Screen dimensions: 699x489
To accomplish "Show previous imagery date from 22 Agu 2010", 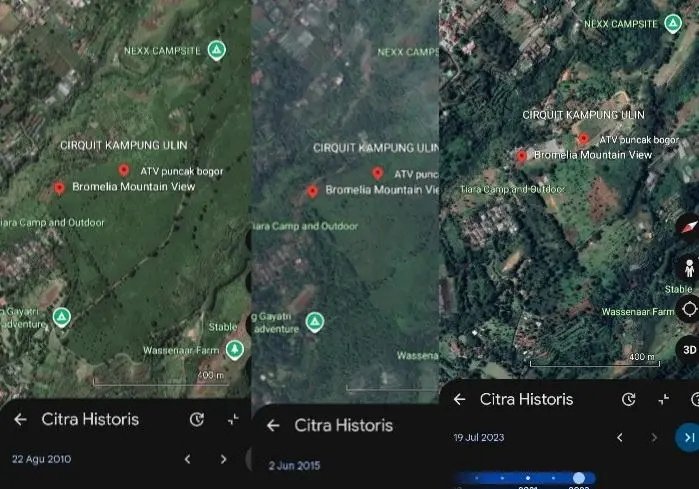I will [188, 459].
